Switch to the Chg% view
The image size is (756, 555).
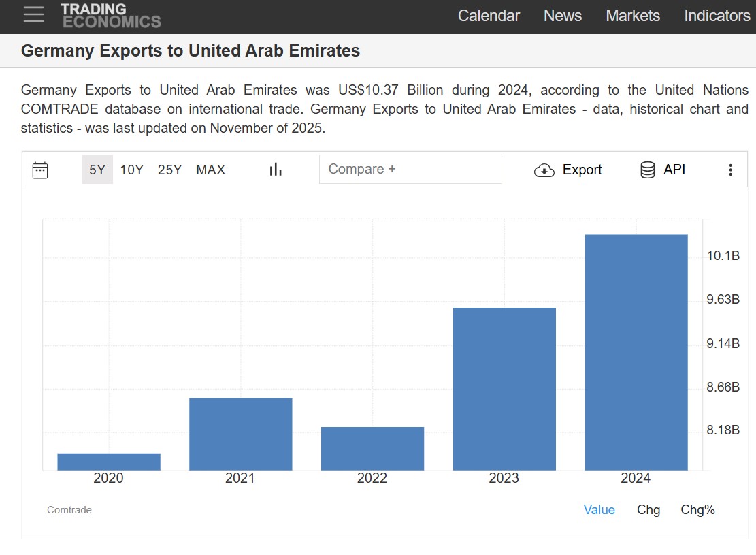coord(697,509)
